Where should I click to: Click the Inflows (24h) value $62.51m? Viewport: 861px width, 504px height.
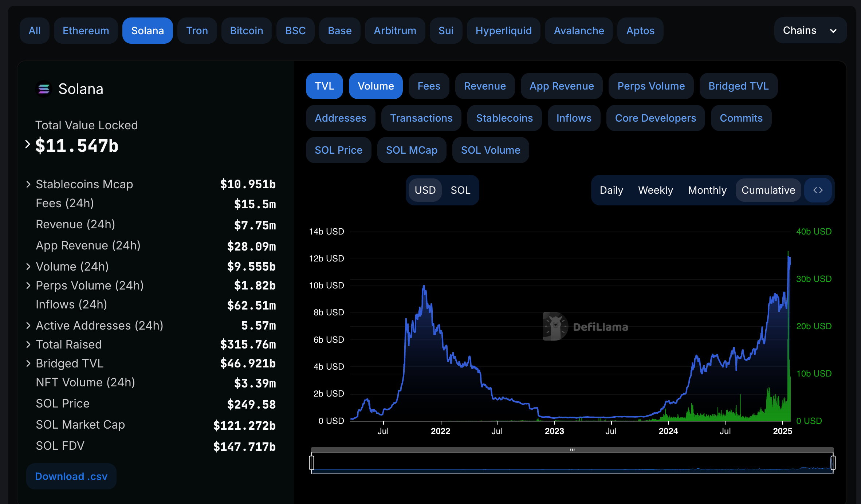tap(251, 305)
